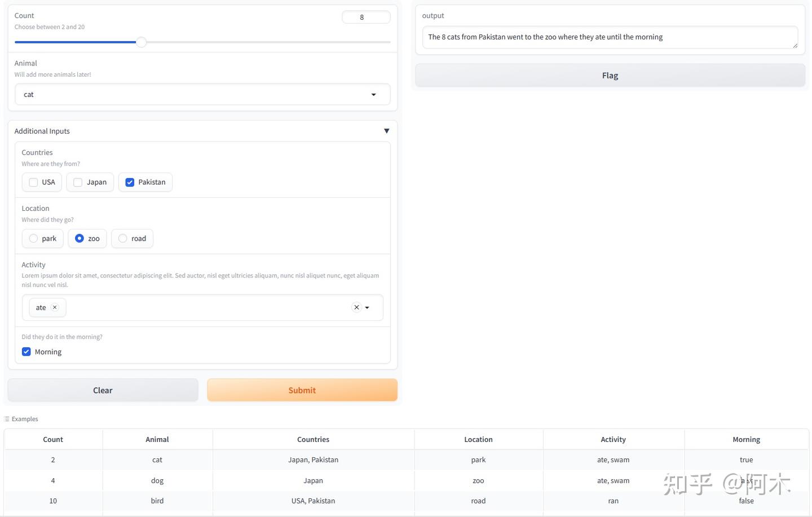Open the Animal dropdown
The image size is (812, 517).
(x=373, y=95)
